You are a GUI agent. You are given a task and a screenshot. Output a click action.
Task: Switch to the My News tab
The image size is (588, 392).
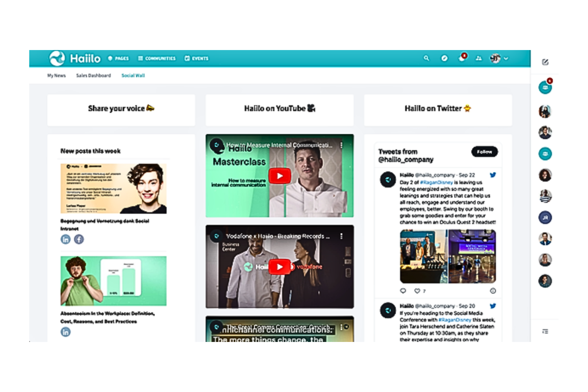56,75
